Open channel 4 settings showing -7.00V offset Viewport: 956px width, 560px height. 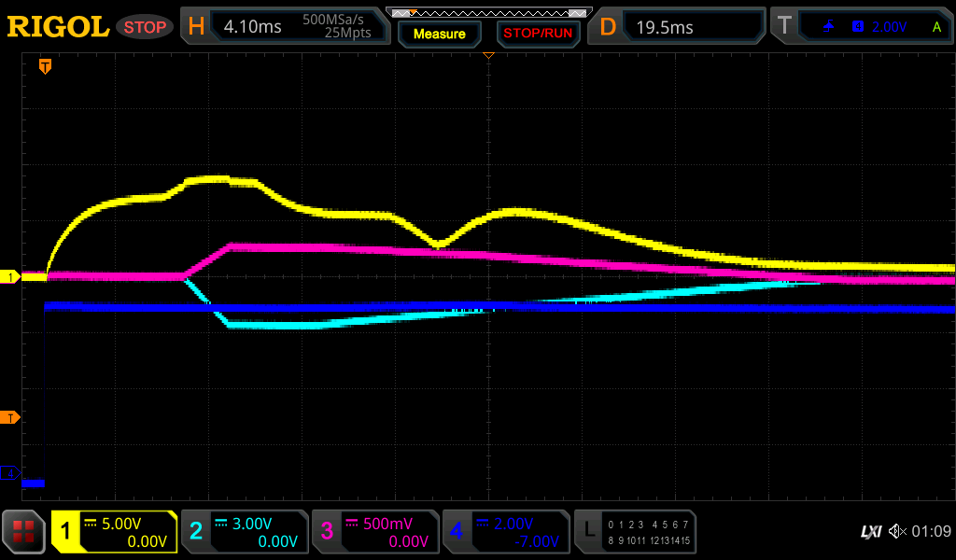coord(506,532)
